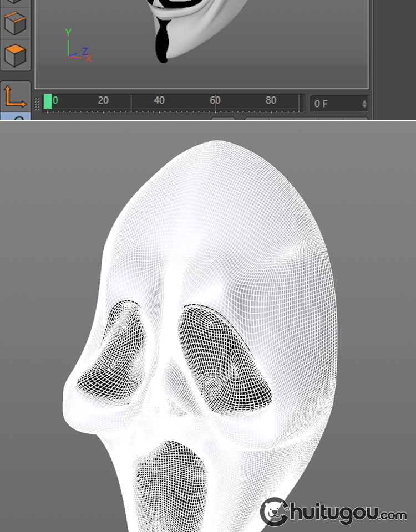Jump to frame 80 on timeline

[271, 101]
